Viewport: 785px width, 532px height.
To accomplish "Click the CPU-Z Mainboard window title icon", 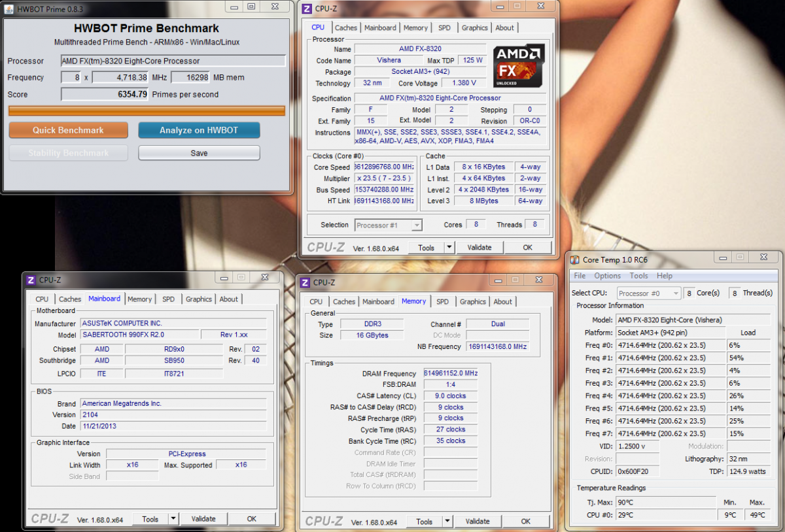I will pyautogui.click(x=31, y=280).
